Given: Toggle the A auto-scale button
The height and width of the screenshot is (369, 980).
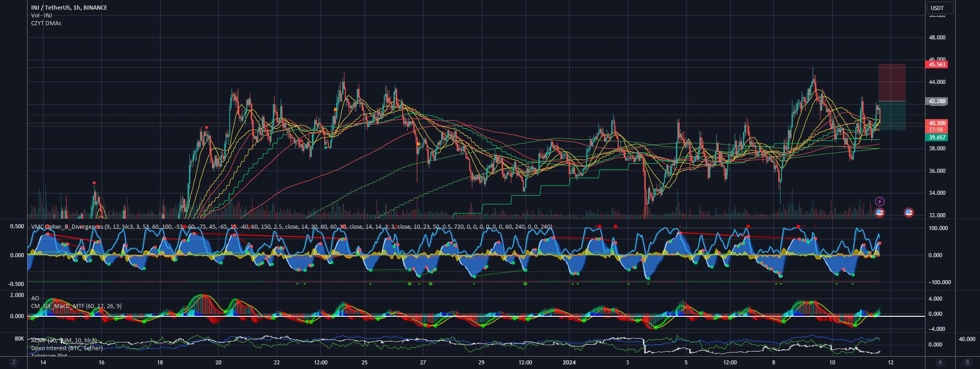Looking at the screenshot, I should pyautogui.click(x=941, y=362).
